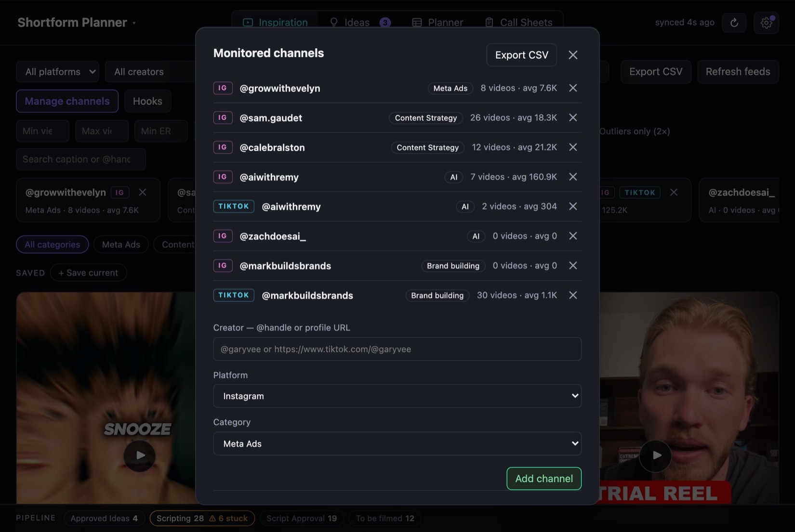Click the IG badge next to @sam.gaudet
Screen dimensions: 795x532
[223, 117]
